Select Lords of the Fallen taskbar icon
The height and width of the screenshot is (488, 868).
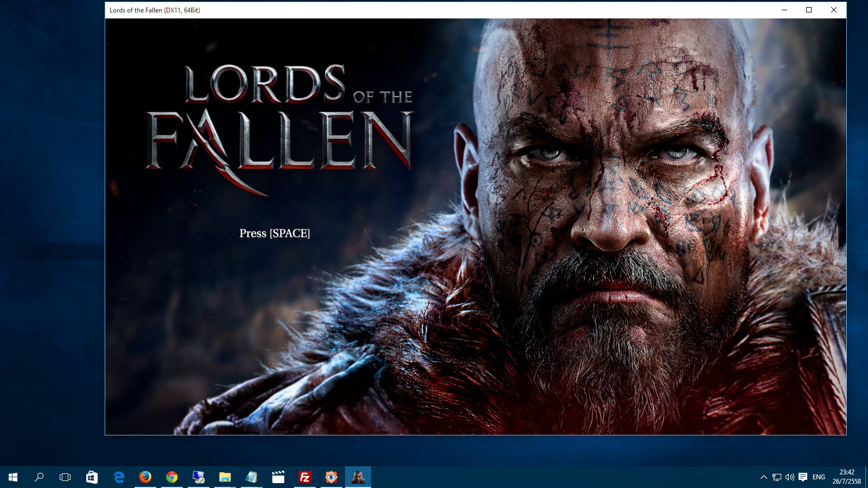[358, 477]
